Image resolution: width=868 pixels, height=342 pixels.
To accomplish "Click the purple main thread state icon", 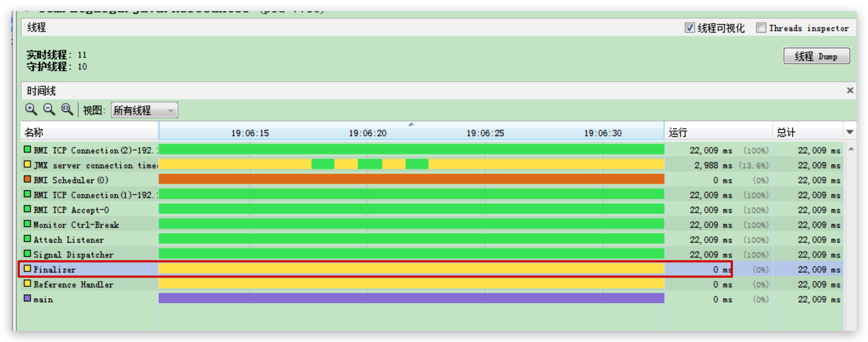I will point(27,298).
